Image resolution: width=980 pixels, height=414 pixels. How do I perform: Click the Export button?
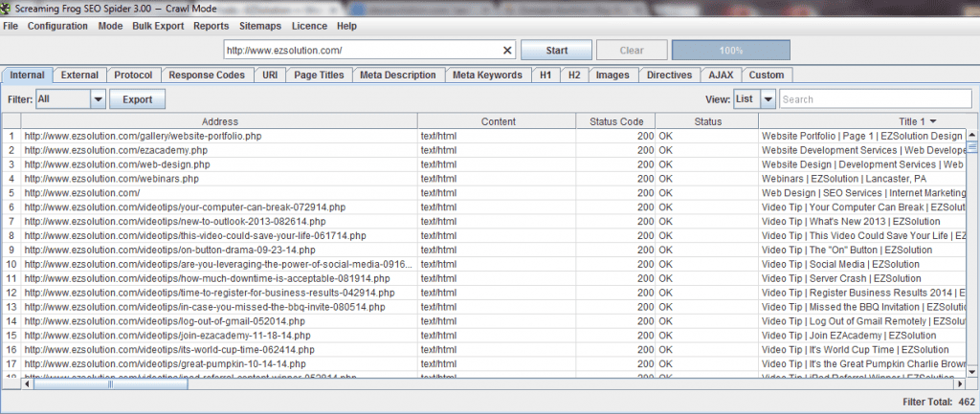click(138, 99)
